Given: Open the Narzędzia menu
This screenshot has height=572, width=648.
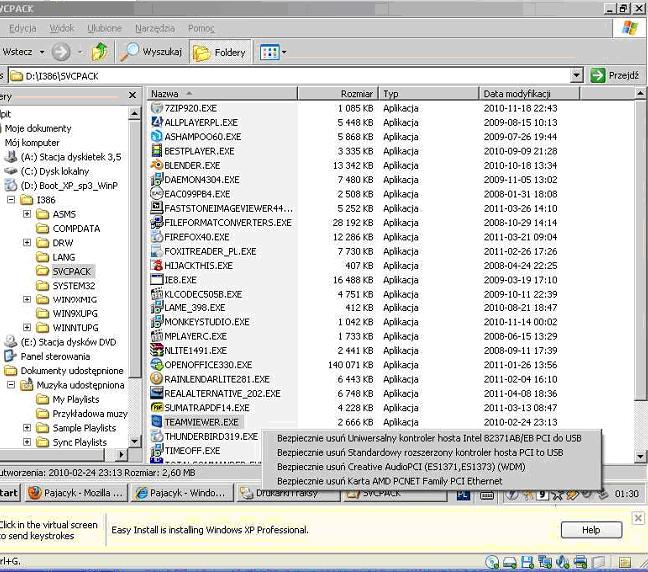Looking at the screenshot, I should [x=155, y=28].
